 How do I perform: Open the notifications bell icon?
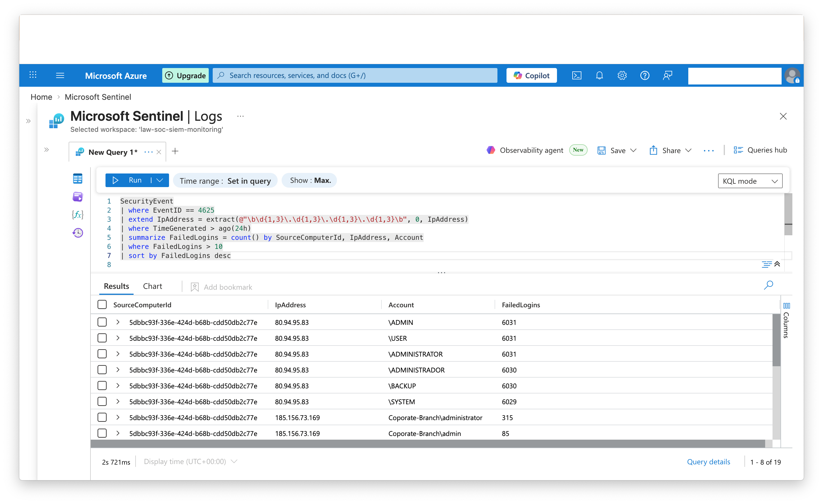pyautogui.click(x=599, y=76)
